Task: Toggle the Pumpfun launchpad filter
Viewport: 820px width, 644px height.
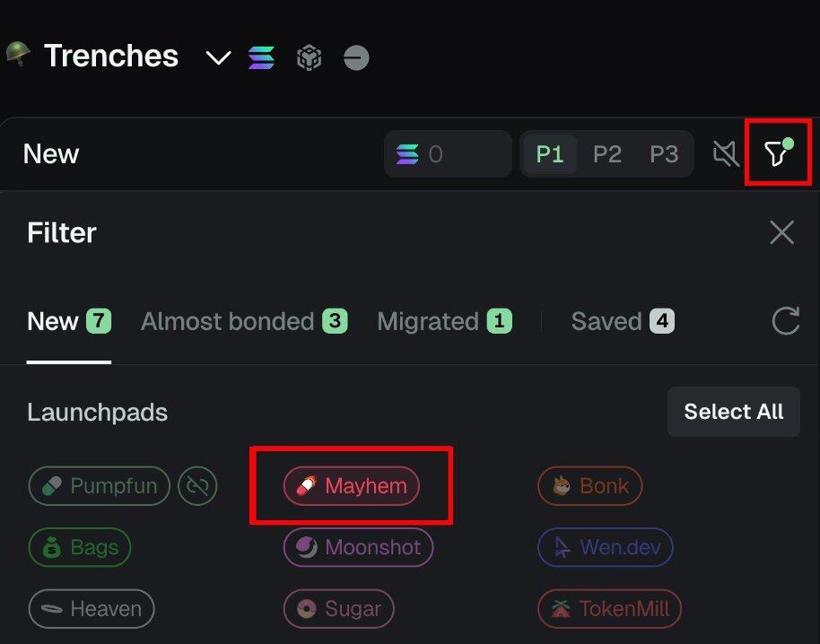Action: [100, 486]
